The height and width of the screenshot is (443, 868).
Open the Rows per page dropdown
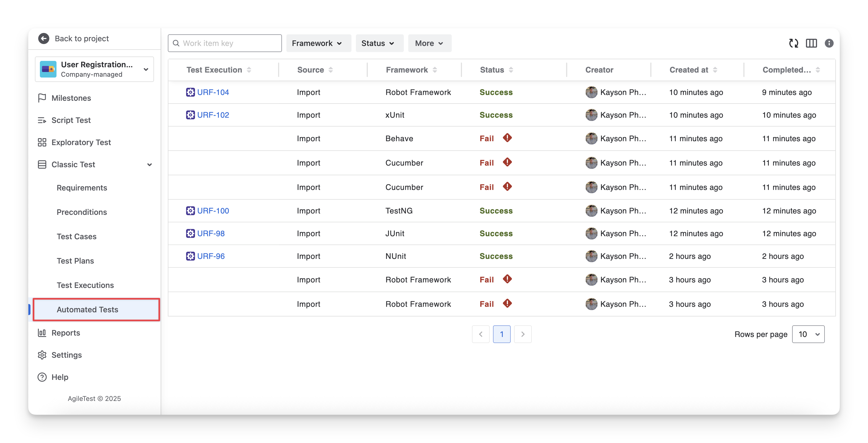point(808,334)
